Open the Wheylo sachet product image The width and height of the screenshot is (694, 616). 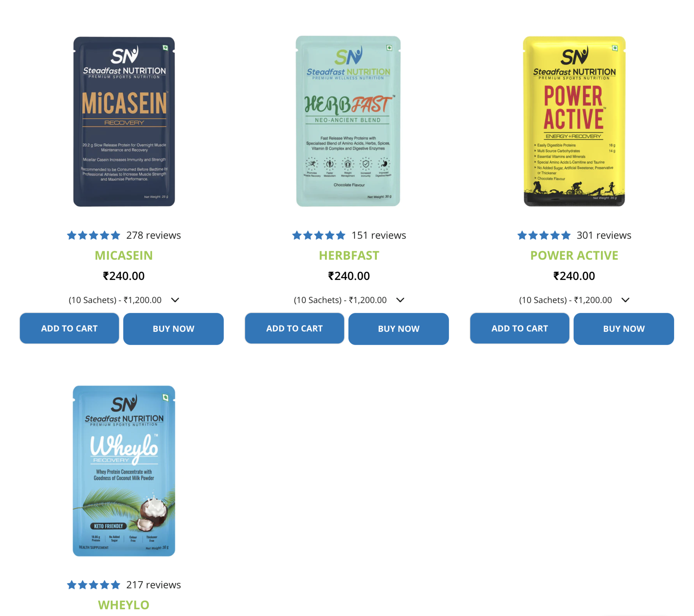click(x=124, y=471)
